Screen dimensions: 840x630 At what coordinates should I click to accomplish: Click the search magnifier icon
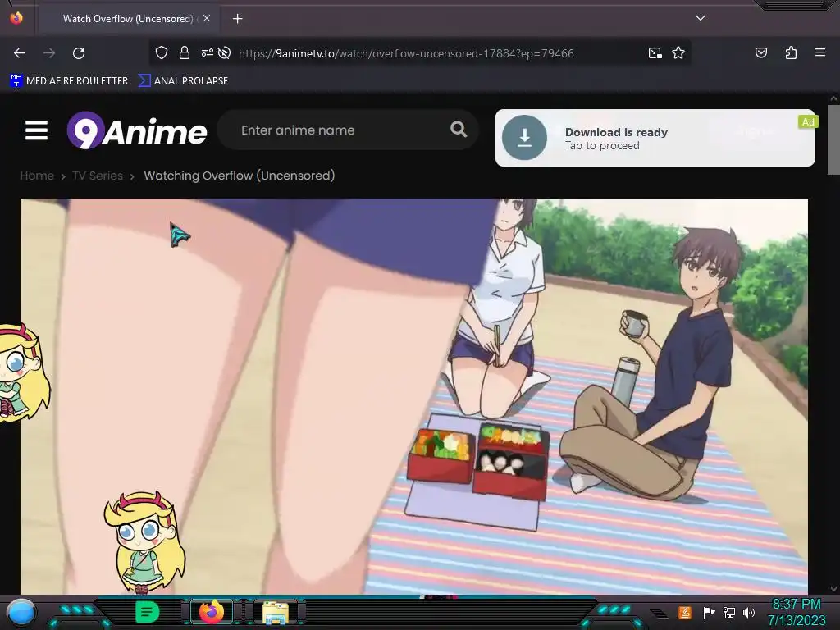tap(459, 129)
